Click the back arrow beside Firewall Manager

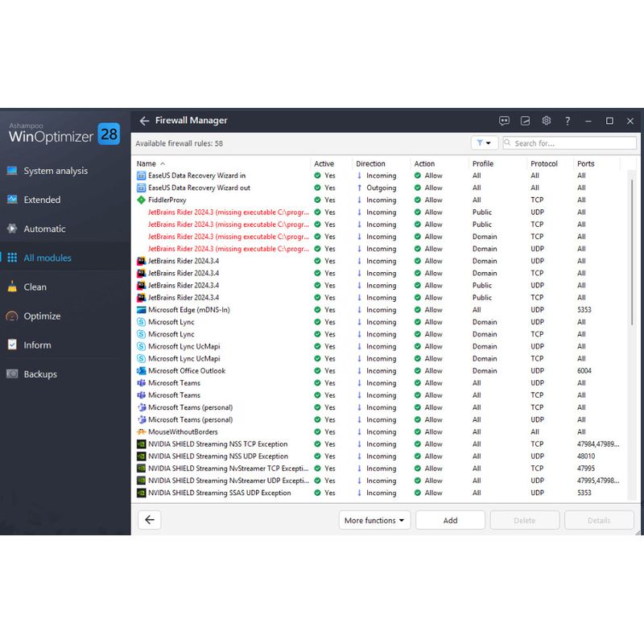pos(144,121)
